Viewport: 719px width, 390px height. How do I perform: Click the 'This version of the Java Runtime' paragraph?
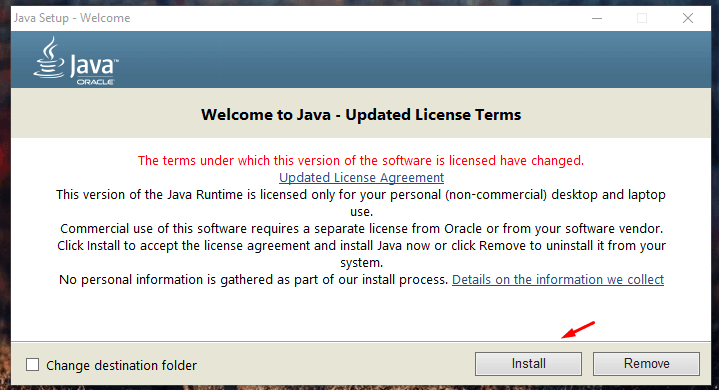point(361,203)
